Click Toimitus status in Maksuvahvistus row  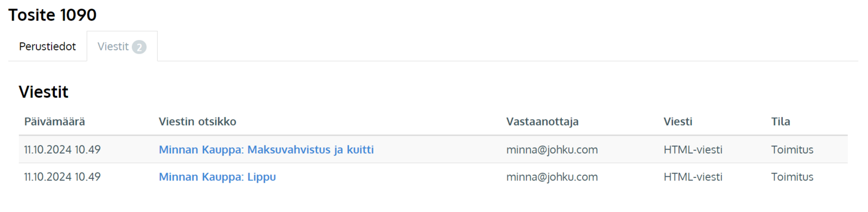[x=792, y=150]
